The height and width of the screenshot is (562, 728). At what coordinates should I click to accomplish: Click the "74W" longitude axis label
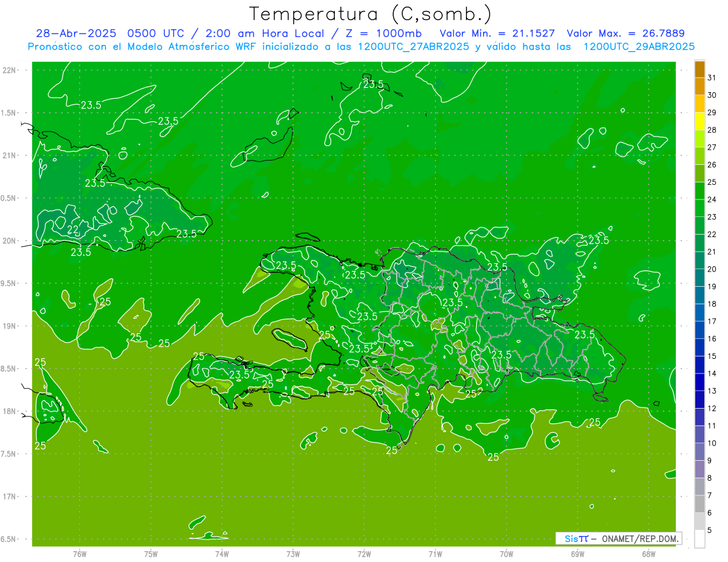click(222, 554)
